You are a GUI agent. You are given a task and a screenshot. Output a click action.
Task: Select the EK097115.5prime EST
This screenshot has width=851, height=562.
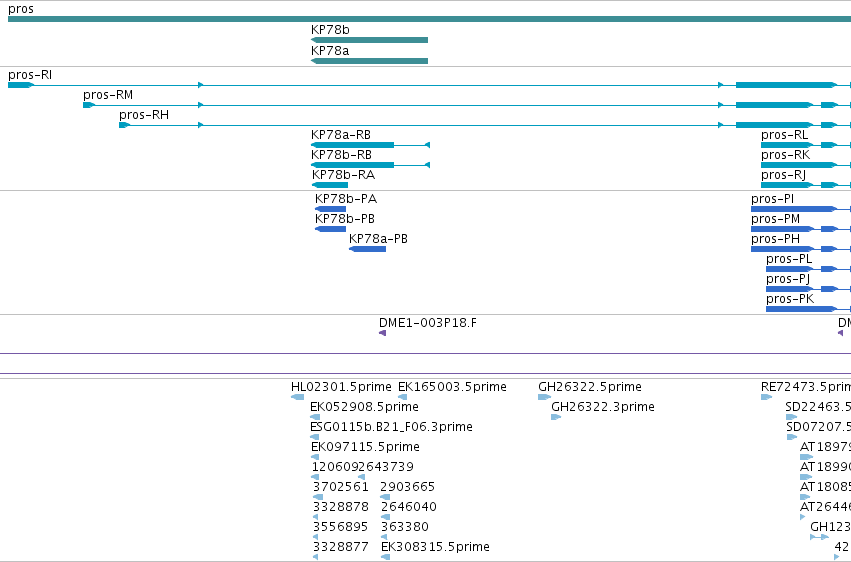[x=315, y=457]
